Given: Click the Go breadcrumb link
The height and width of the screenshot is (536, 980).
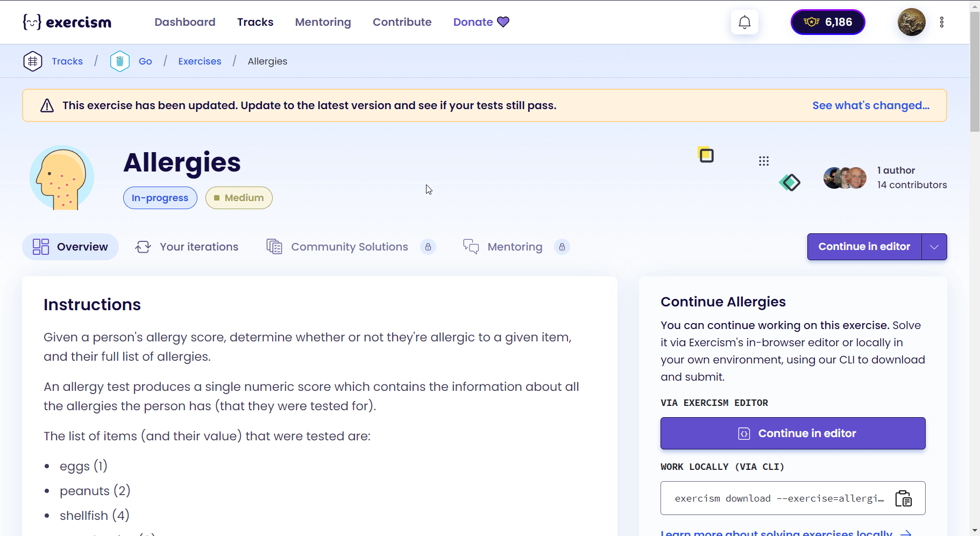Looking at the screenshot, I should pos(145,61).
